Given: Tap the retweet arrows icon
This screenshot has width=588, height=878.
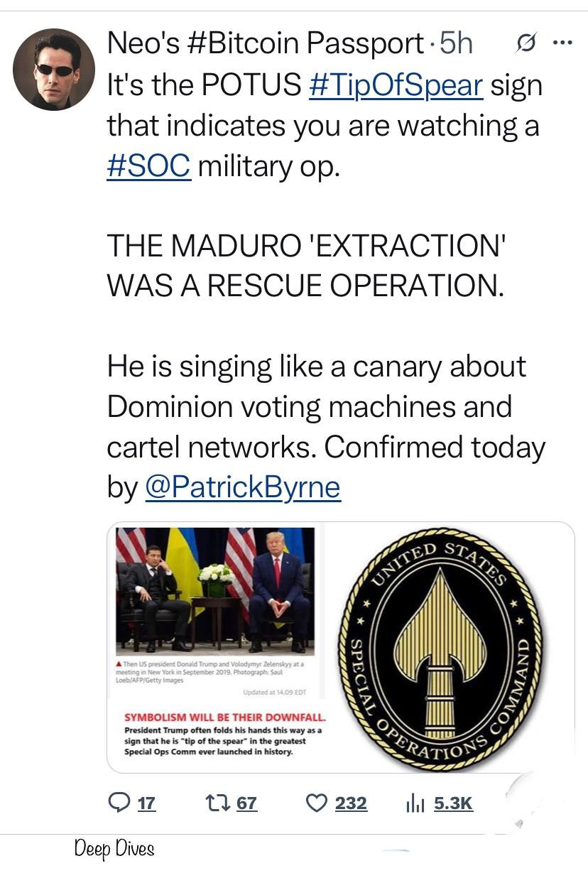Looking at the screenshot, I should click(x=212, y=803).
